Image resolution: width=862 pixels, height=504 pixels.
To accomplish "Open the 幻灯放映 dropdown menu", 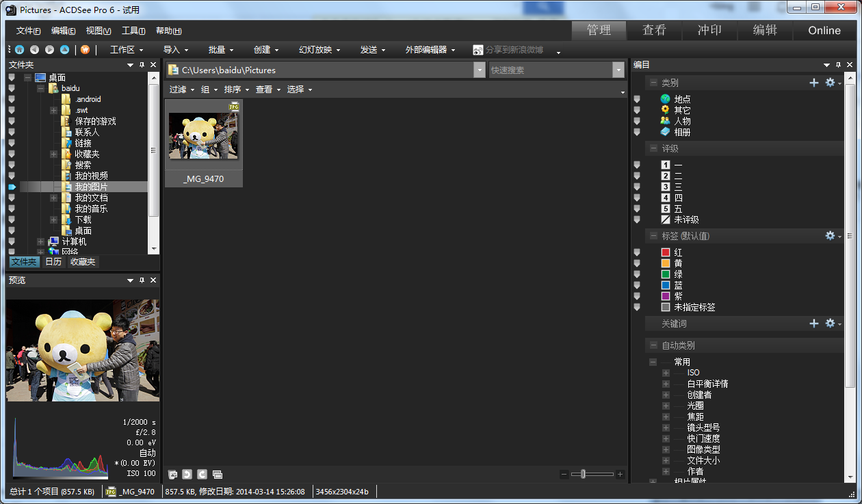I will (x=319, y=49).
